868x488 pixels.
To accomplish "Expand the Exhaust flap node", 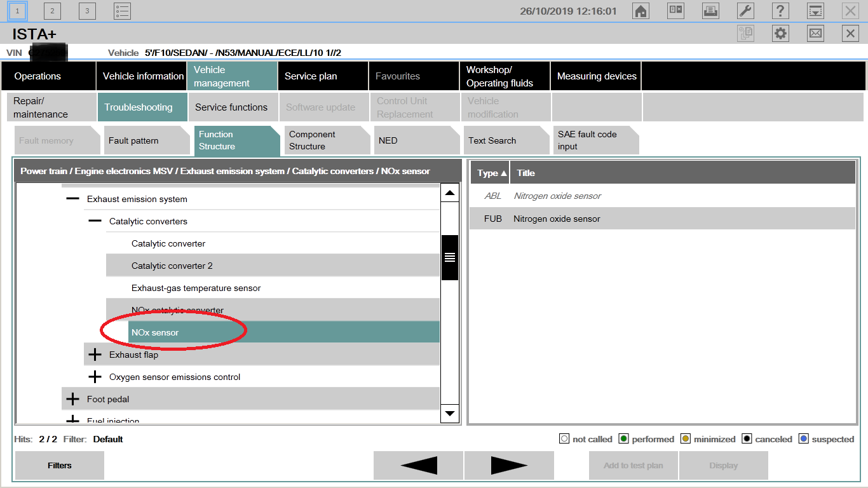I will (95, 355).
